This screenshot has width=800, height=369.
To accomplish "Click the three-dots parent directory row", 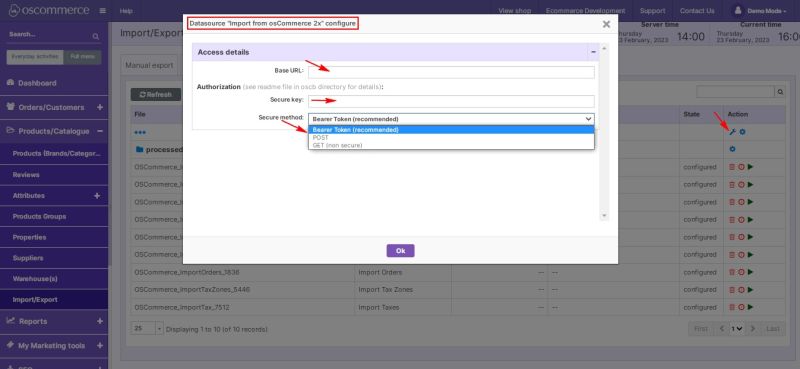I will click(140, 132).
